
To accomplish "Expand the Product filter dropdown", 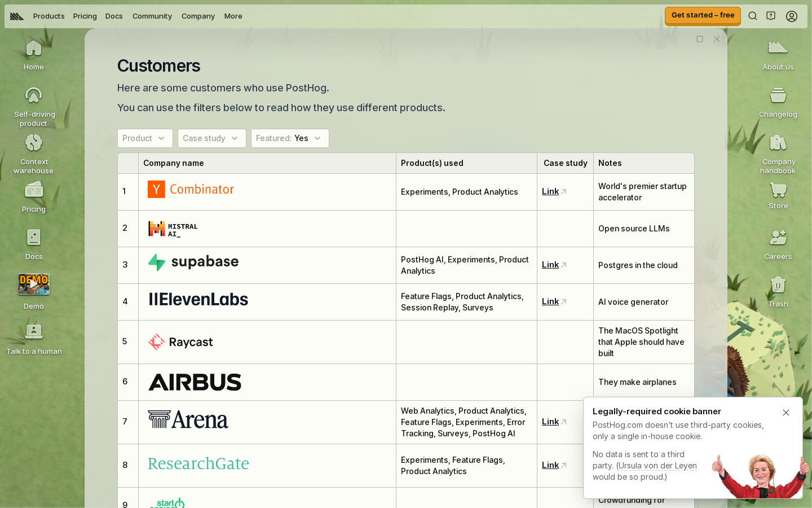I will tap(145, 138).
